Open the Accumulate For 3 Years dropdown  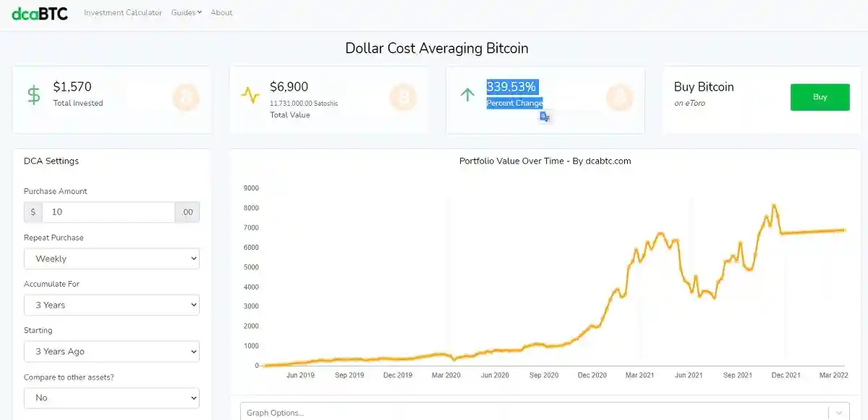click(111, 305)
